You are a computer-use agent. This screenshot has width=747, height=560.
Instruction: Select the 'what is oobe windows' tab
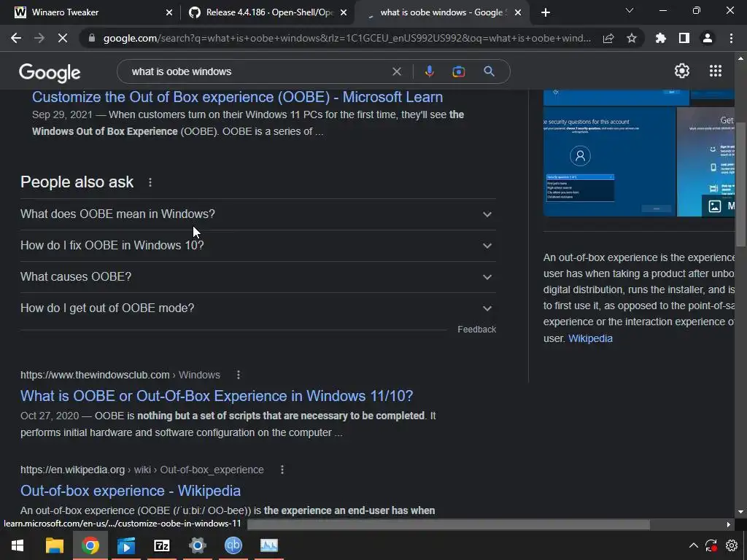coord(441,12)
